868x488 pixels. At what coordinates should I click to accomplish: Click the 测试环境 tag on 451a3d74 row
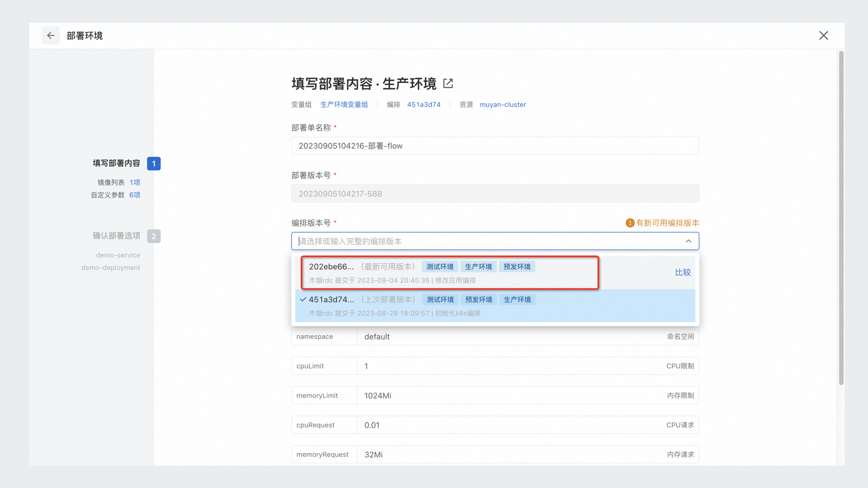(440, 299)
